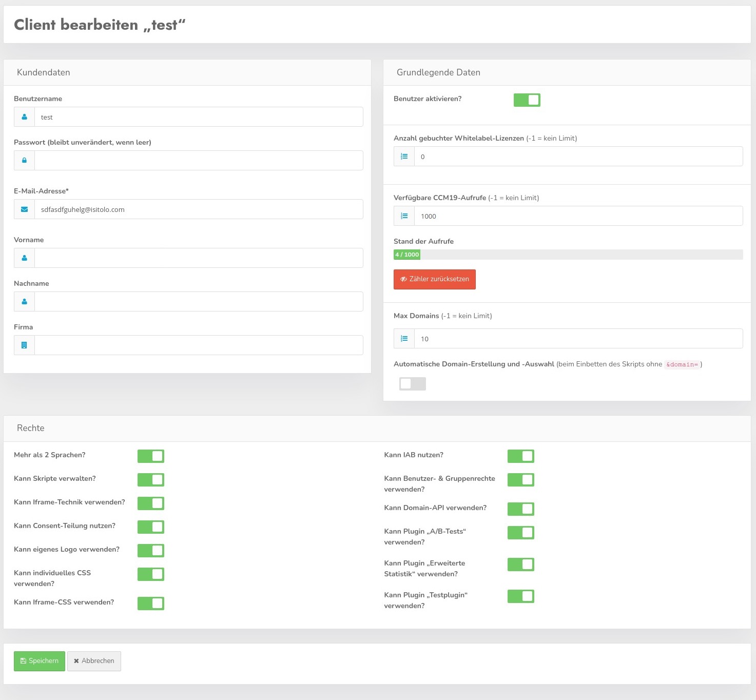The image size is (756, 700).
Task: Click the lock icon beside Passwort field
Action: tap(24, 161)
